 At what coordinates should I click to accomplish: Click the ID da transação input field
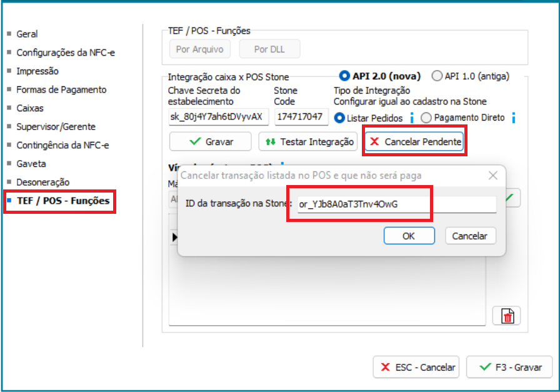pyautogui.click(x=395, y=204)
